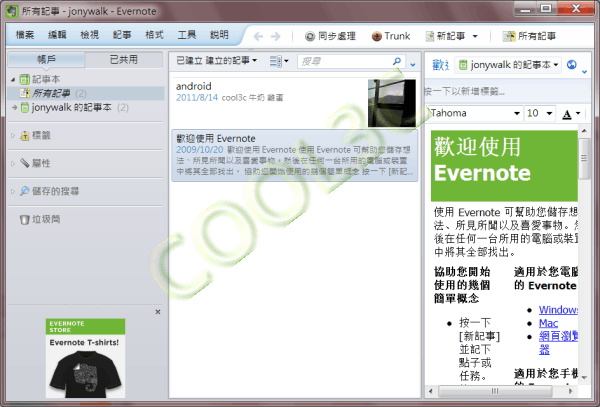Click the globe share icon
Screen dimensions: 600x407
572,65
